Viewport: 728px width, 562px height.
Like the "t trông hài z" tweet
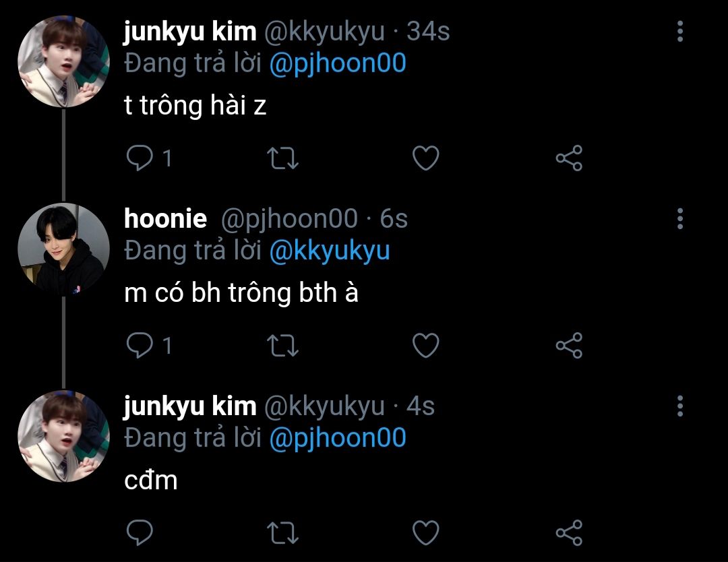(x=426, y=158)
